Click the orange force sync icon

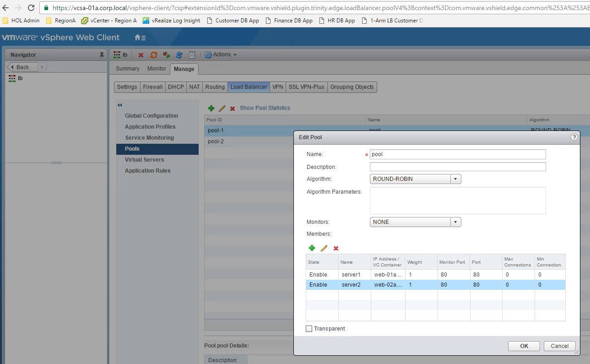[154, 55]
